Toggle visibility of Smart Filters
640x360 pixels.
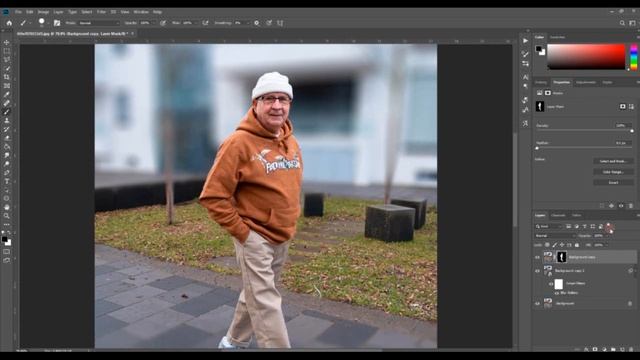tap(551, 284)
